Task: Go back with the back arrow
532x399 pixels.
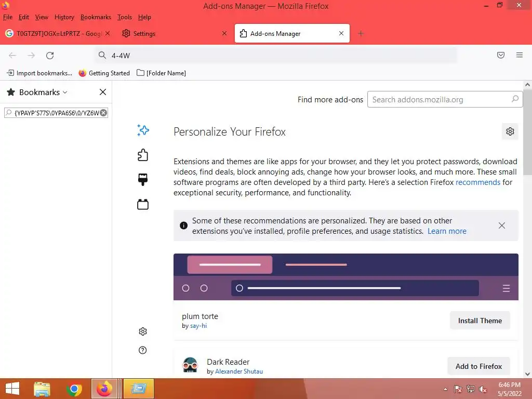Action: (12, 55)
